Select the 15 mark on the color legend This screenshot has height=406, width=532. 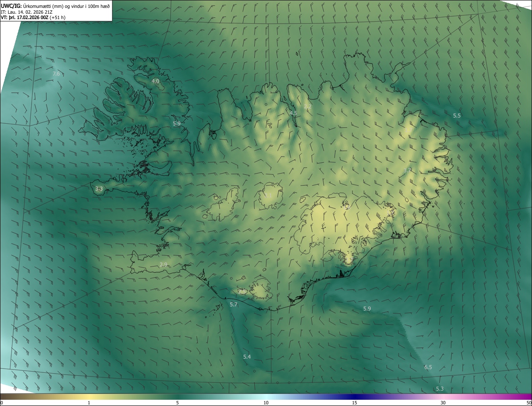[355, 403]
